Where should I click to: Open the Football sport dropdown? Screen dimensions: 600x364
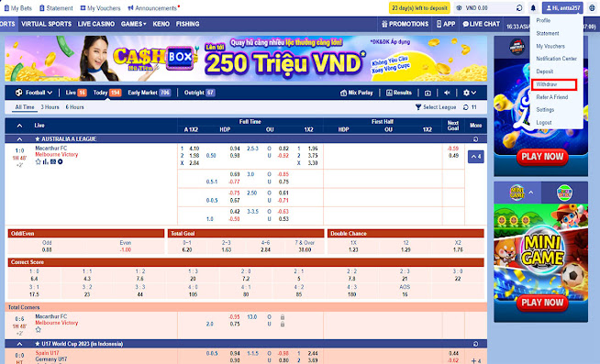pyautogui.click(x=34, y=93)
